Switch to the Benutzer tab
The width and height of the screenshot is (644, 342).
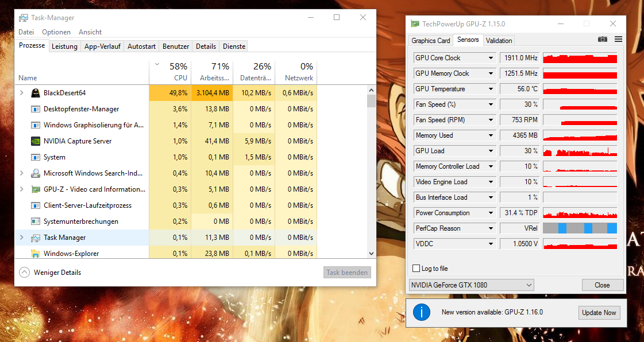176,46
